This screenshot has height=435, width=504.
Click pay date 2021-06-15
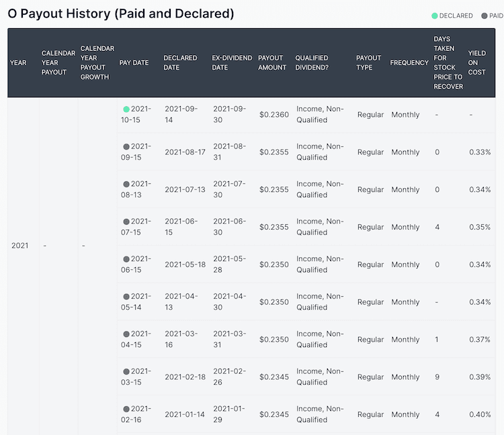tap(136, 264)
